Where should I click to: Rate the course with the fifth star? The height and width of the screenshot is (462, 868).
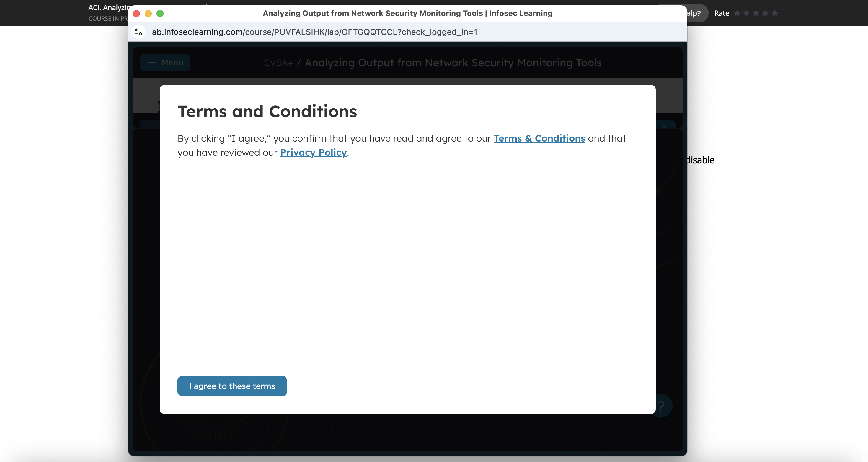pos(775,13)
